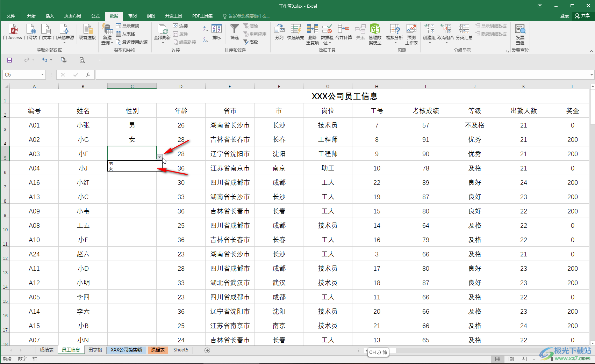595x364 pixels.
Task: Open the Name Box dropdown arrow
Action: (x=42, y=74)
